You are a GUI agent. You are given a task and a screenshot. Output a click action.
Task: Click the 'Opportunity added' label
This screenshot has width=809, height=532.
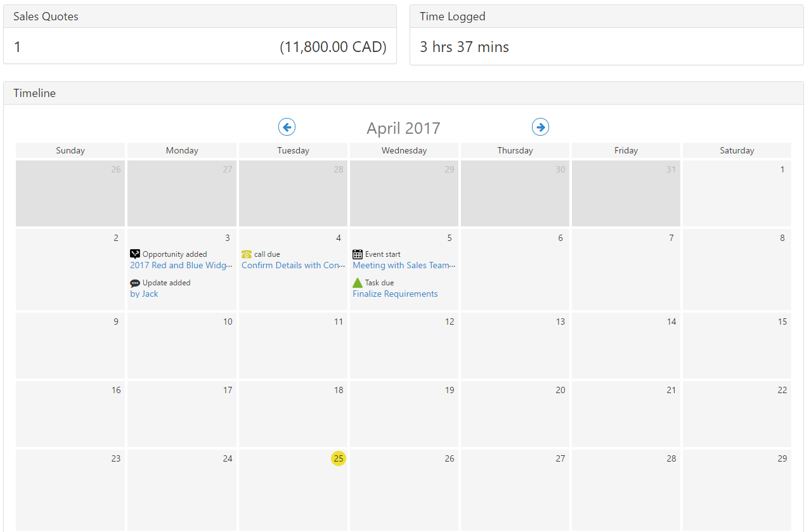[x=175, y=254]
